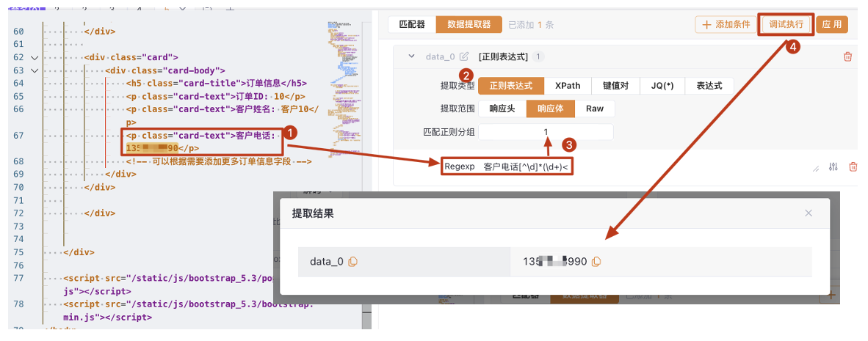
Task: Click the div class="card" line 62
Action: [131, 57]
